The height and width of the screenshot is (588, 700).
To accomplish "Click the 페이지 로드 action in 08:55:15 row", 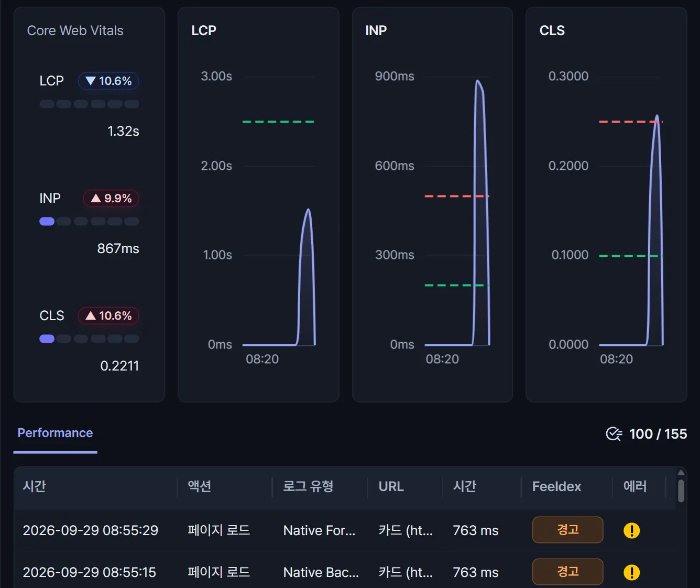I will tap(219, 572).
